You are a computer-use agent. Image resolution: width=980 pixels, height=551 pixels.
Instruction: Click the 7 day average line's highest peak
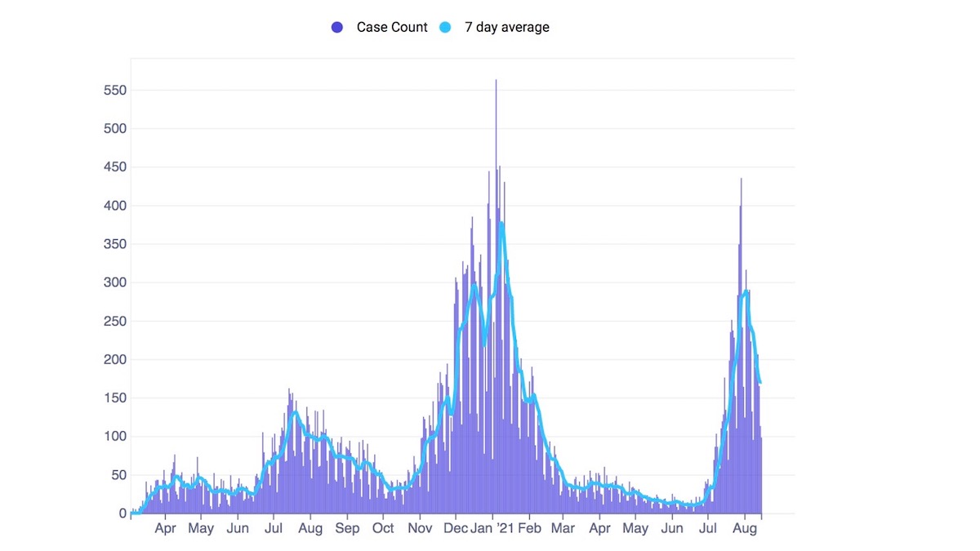(x=501, y=222)
